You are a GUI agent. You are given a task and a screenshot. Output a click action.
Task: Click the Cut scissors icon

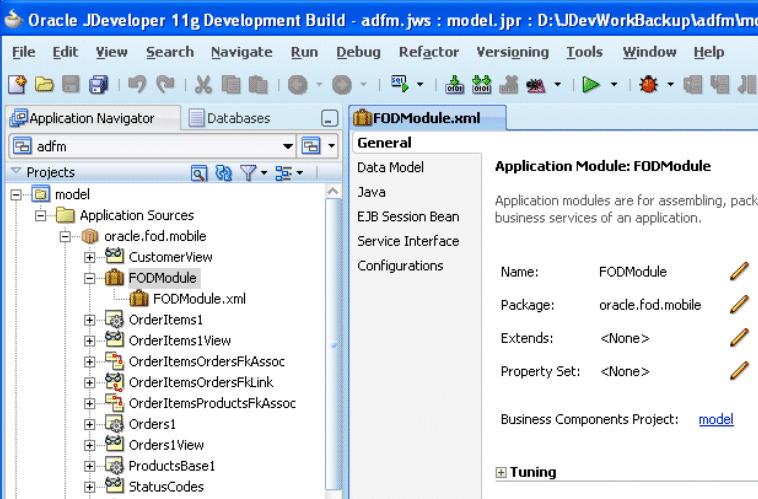click(x=203, y=85)
